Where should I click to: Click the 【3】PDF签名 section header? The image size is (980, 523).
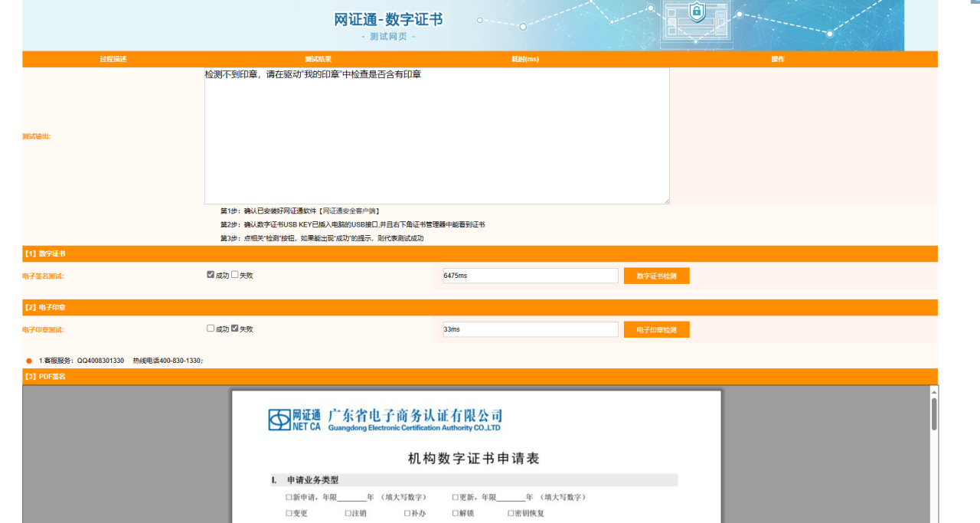click(x=44, y=377)
